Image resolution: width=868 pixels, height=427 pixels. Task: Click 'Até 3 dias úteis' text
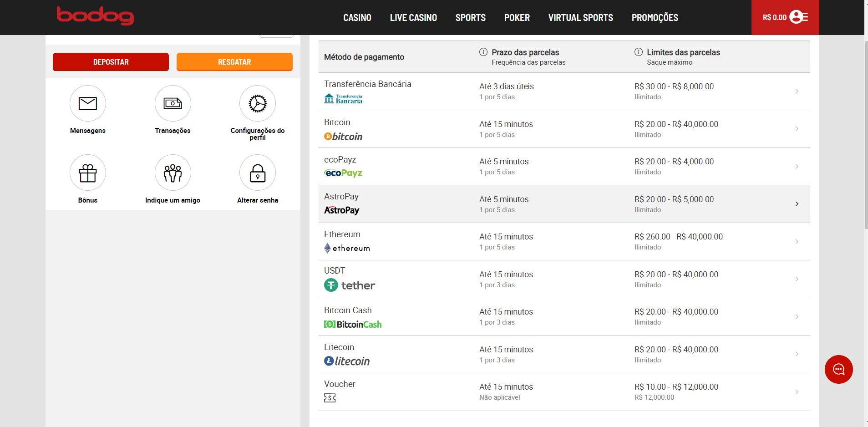click(x=507, y=86)
